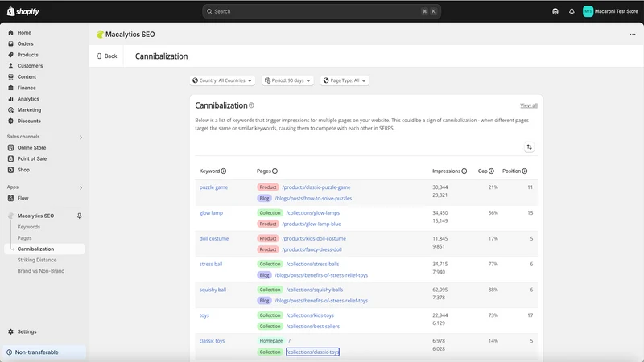
Task: Click the Non-transferable notice
Action: coord(45,352)
